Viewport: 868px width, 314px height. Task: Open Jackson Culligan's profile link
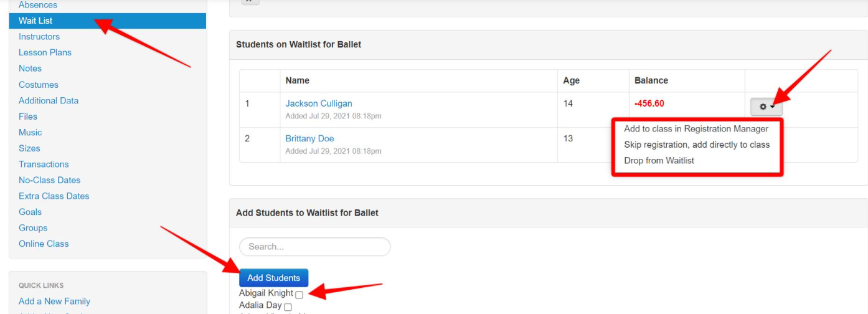point(319,103)
